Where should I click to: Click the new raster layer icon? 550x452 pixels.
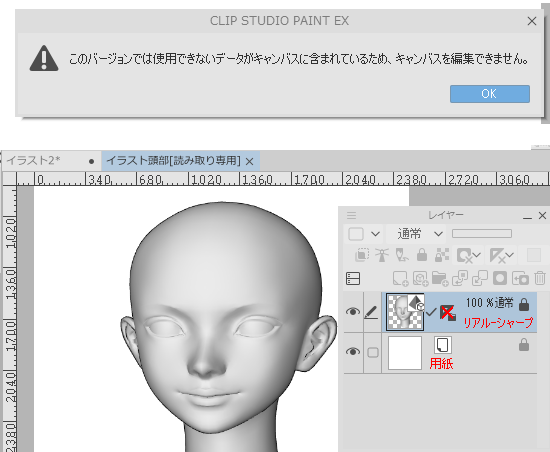pyautogui.click(x=400, y=279)
